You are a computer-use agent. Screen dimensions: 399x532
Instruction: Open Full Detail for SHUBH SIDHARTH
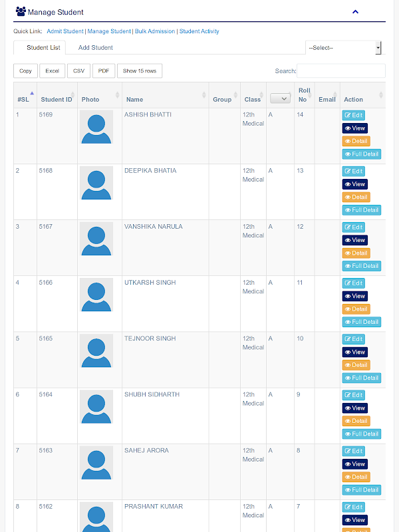(x=361, y=434)
